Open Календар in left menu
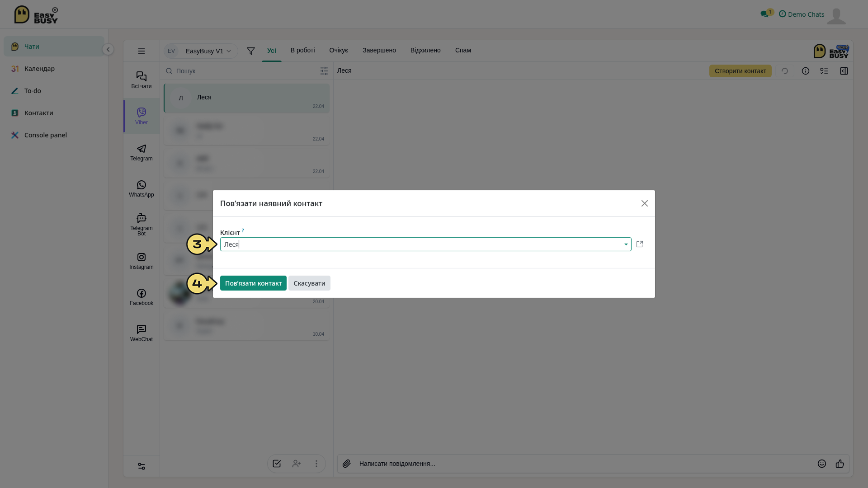 [54, 69]
